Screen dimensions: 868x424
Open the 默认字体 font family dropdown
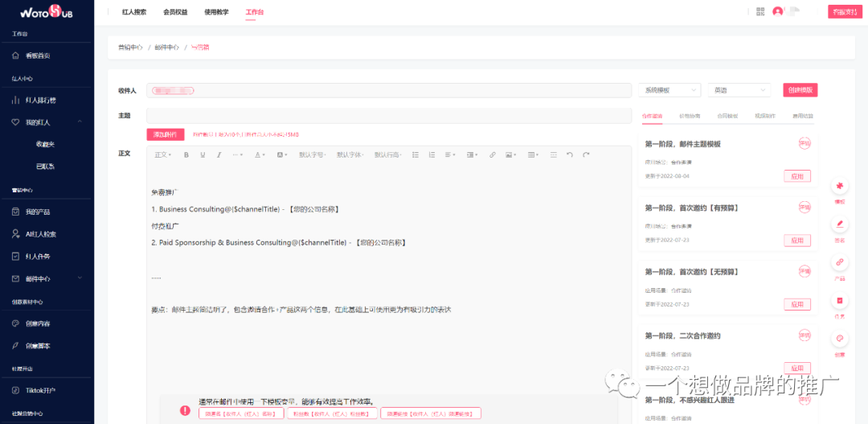350,155
